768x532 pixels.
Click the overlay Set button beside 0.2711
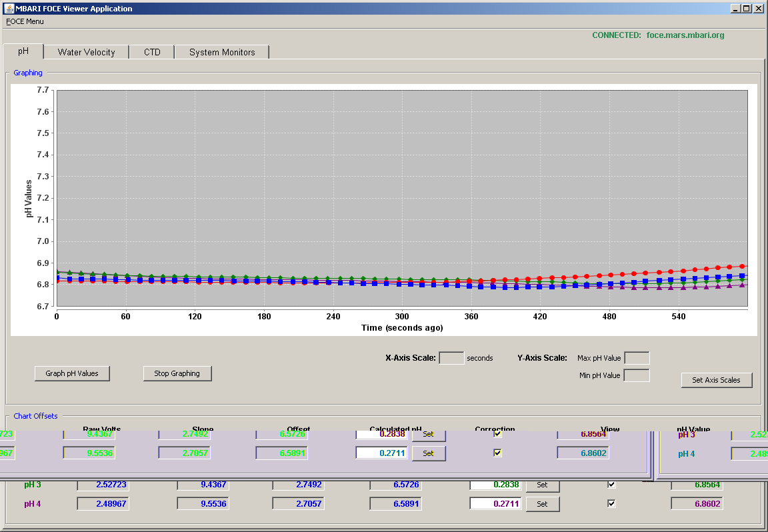(x=429, y=453)
